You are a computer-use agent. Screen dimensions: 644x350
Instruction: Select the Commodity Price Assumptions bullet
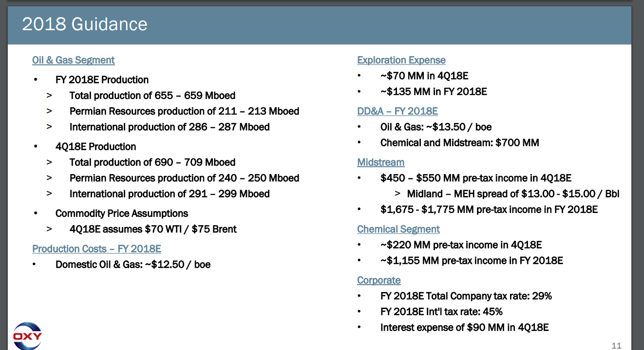[x=122, y=213]
